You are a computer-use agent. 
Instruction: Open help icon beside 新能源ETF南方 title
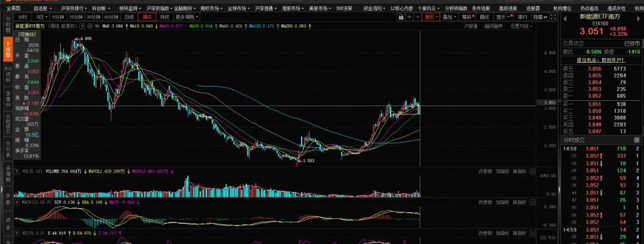click(82, 26)
